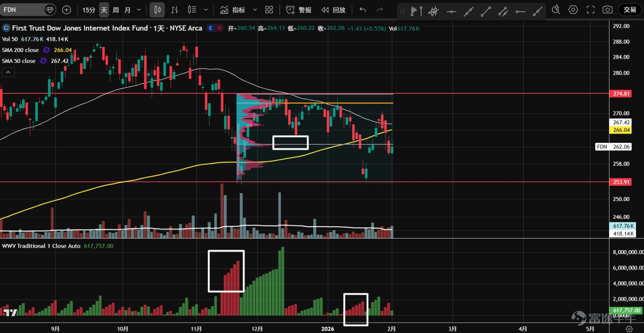Collapse the indicator legend chevron

(8, 72)
